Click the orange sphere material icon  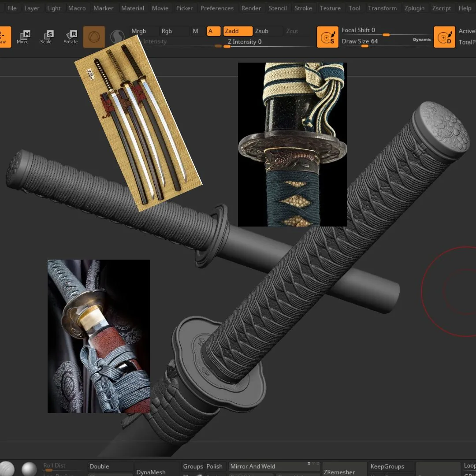pos(94,37)
